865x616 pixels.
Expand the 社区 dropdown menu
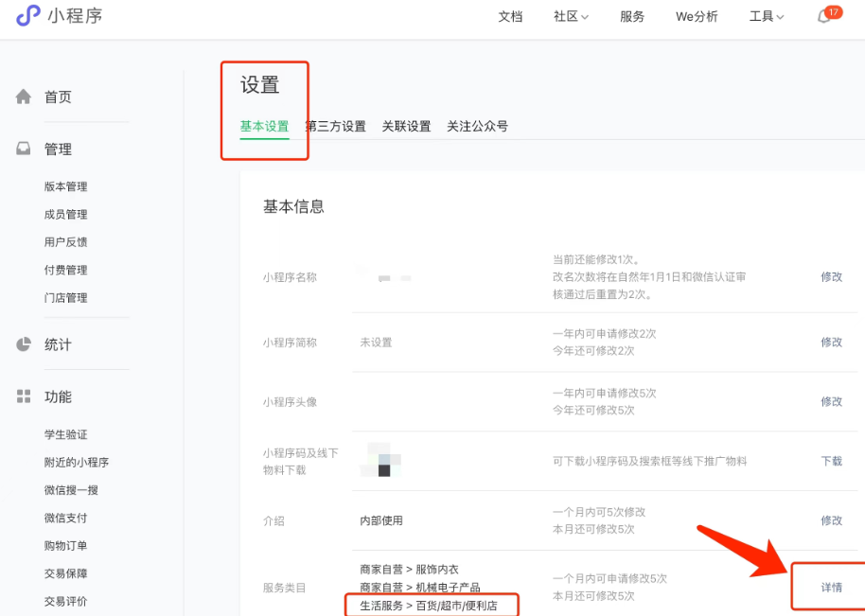tap(571, 17)
